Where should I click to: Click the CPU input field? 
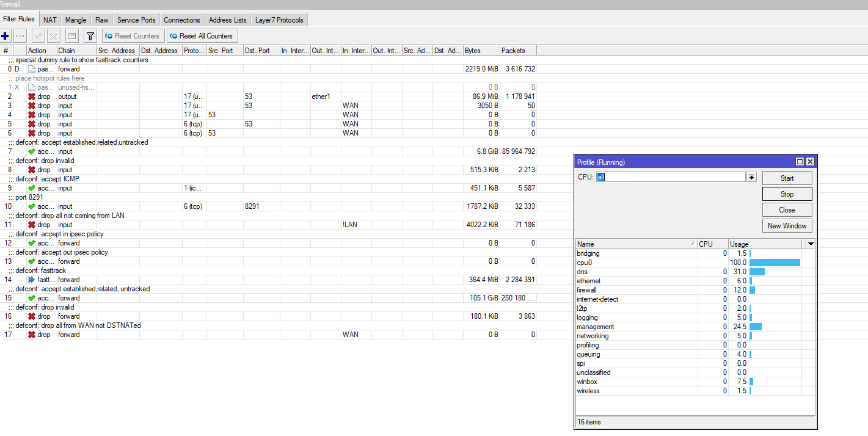[x=671, y=177]
